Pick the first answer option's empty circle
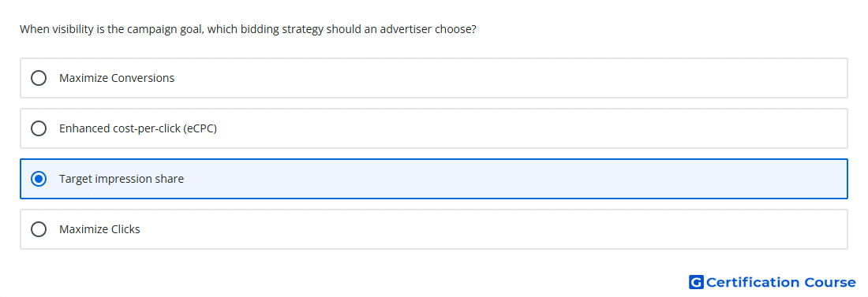This screenshot has height=297, width=868. (39, 78)
